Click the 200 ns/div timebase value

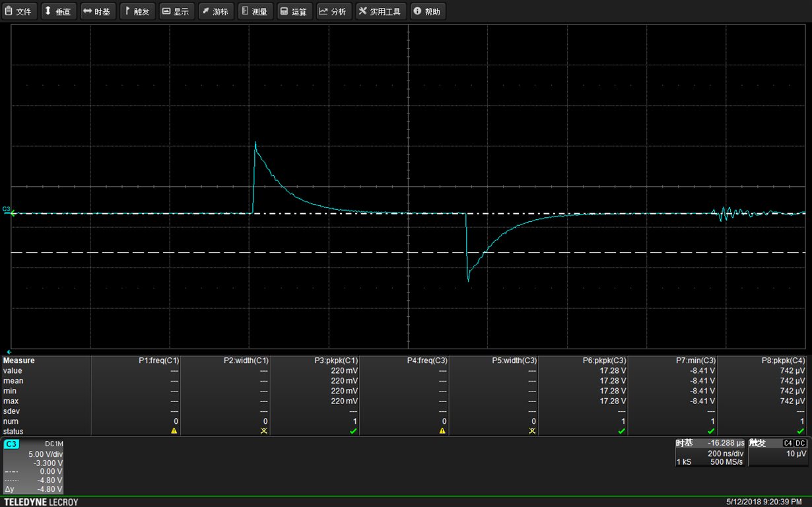click(x=726, y=454)
